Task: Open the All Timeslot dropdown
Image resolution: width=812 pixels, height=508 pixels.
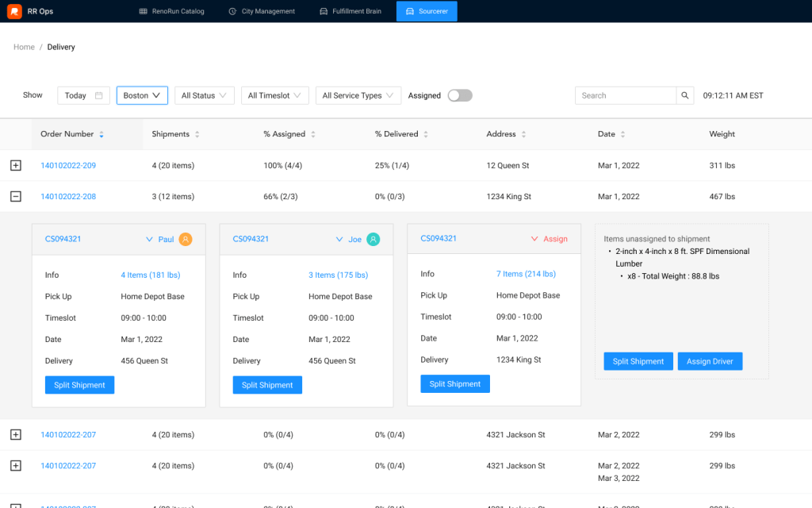Action: [274, 95]
